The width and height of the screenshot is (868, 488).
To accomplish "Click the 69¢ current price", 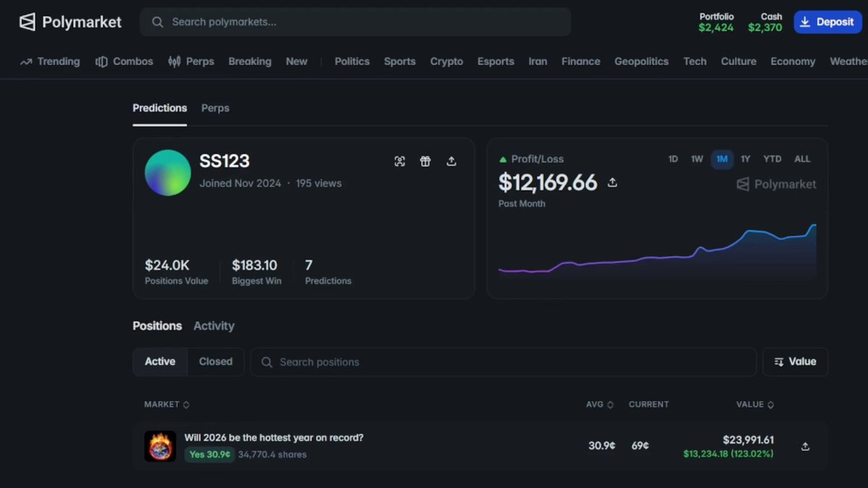I will tap(640, 446).
